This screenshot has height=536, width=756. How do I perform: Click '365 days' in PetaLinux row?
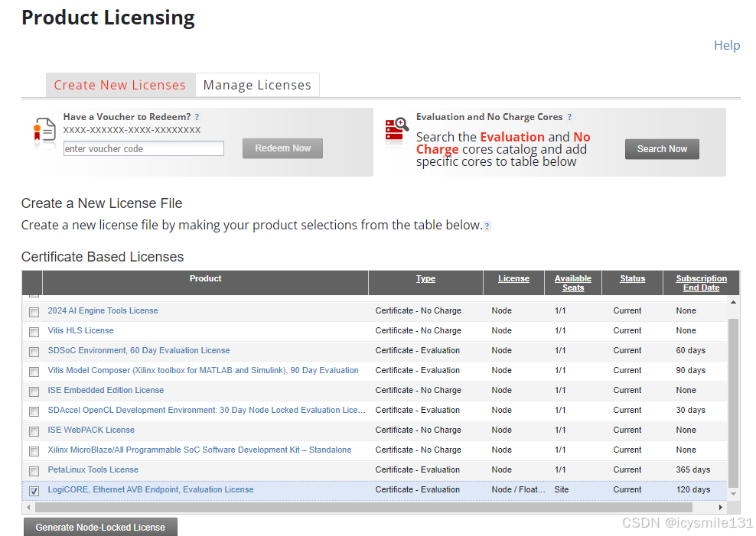tap(692, 469)
